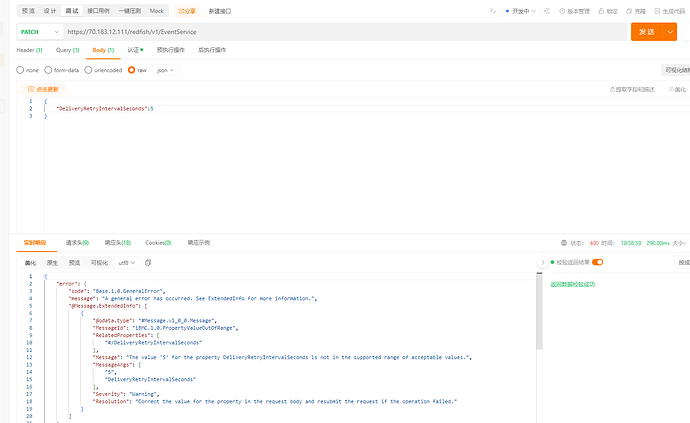This screenshot has width=690, height=423.
Task: Open the 后执行操作 tab
Action: [x=212, y=50]
